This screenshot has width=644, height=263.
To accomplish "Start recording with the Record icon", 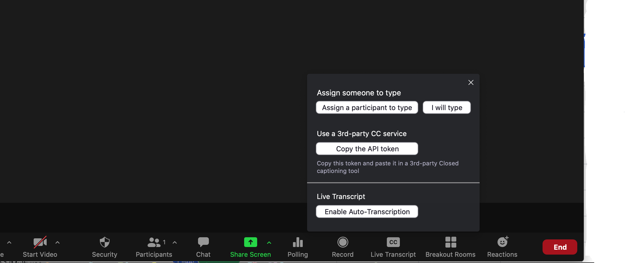I will coord(343,242).
